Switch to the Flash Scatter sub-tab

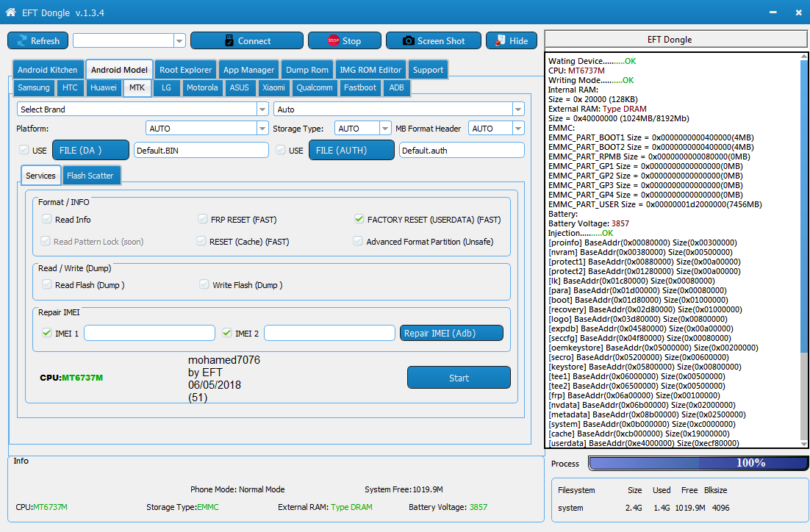click(90, 176)
